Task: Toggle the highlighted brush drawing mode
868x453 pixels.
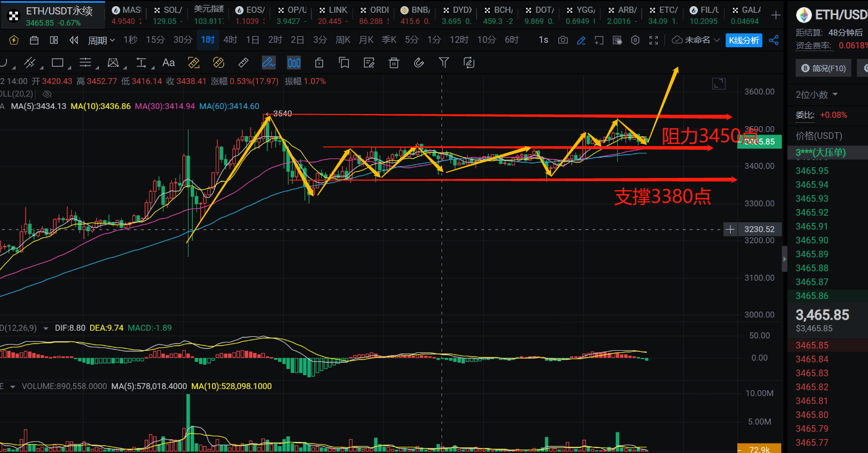Action: click(x=269, y=63)
